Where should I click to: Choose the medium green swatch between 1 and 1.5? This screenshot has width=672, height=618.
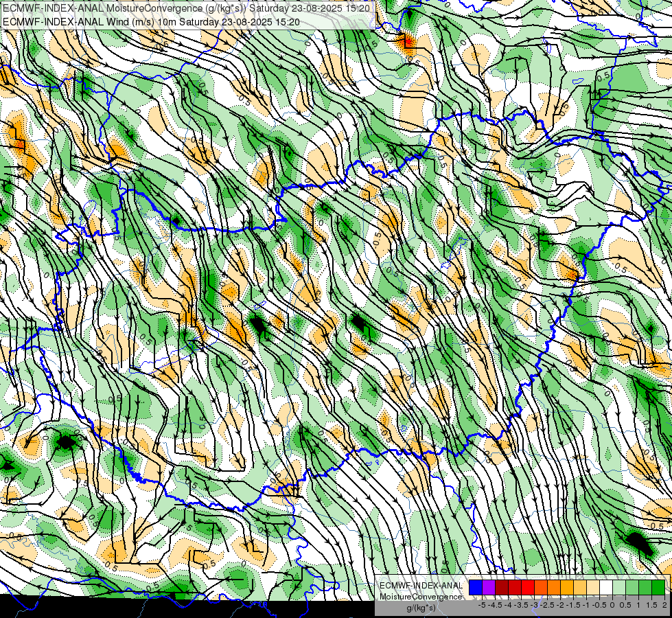[x=645, y=587]
